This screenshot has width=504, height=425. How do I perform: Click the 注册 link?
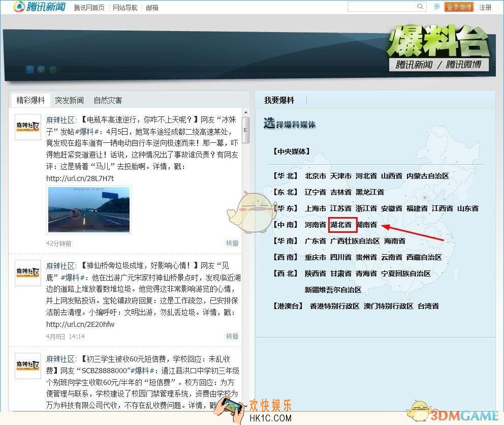pyautogui.click(x=485, y=7)
